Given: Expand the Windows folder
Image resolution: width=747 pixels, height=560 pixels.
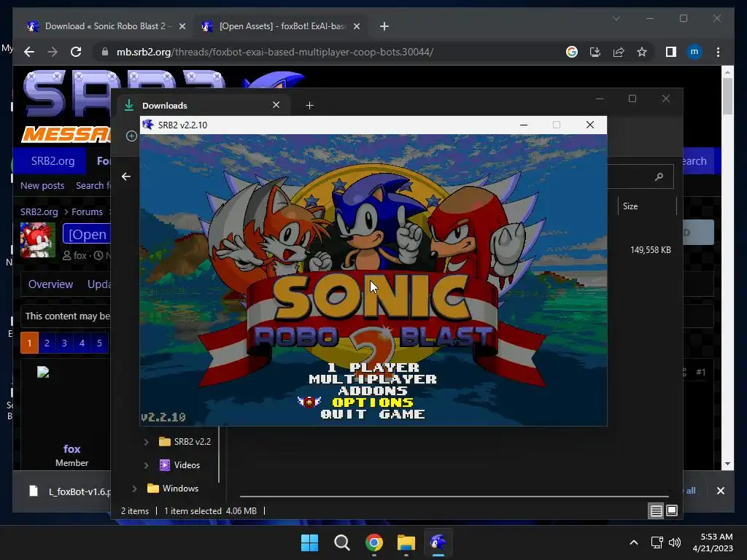Looking at the screenshot, I should point(134,489).
